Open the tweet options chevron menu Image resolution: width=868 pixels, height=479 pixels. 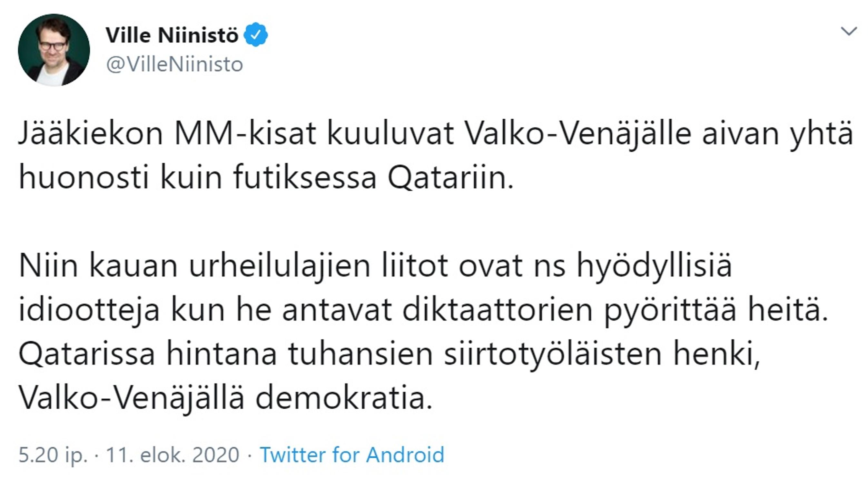point(848,32)
